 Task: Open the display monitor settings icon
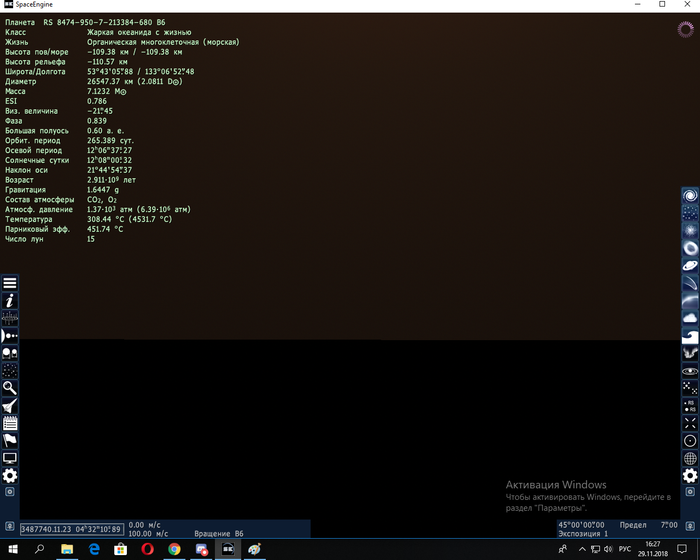[10, 458]
